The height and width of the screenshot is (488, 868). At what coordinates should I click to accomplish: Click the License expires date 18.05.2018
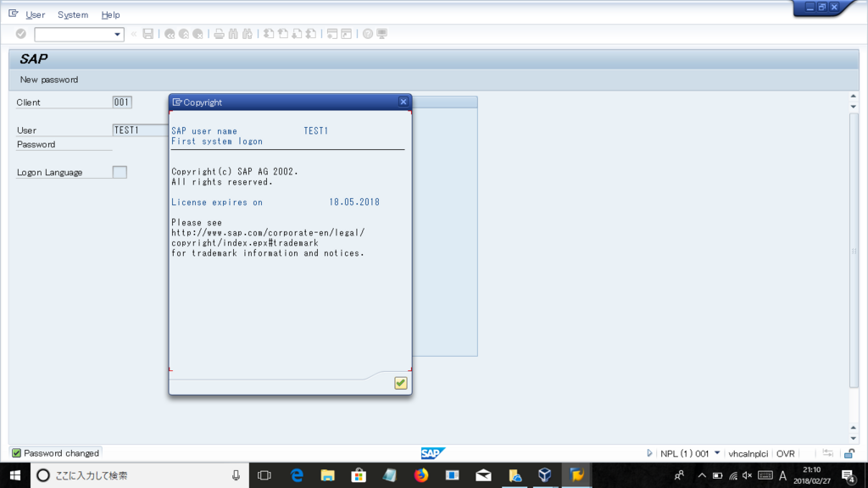point(354,202)
